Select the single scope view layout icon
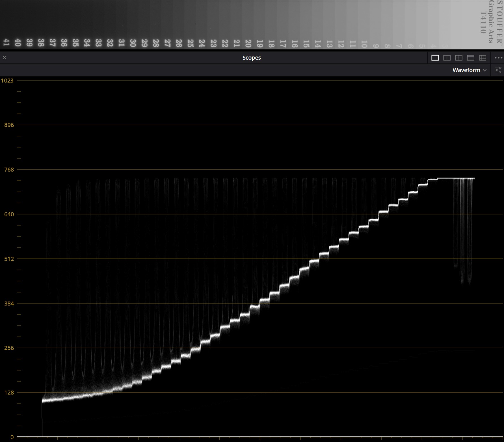504x442 pixels. [435, 58]
